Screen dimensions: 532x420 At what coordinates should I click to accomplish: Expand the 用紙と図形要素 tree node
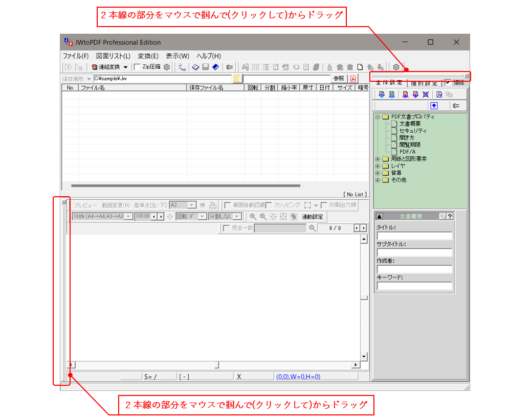coord(377,159)
